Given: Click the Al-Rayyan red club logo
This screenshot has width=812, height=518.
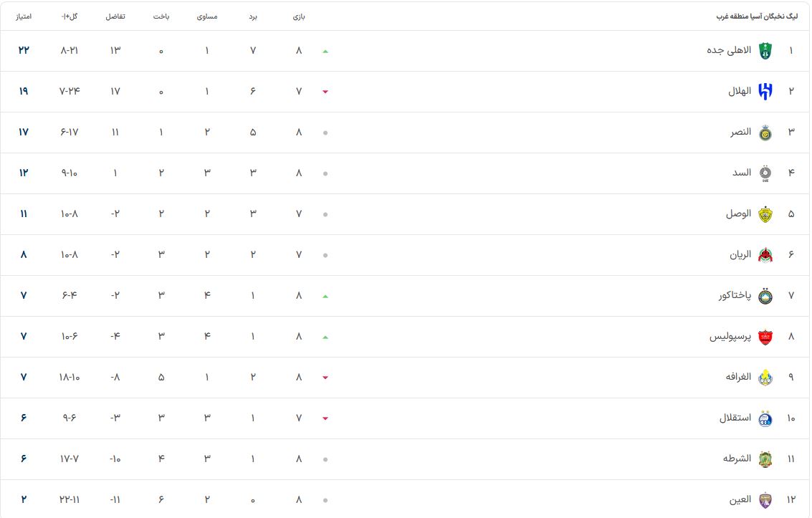Looking at the screenshot, I should [765, 255].
